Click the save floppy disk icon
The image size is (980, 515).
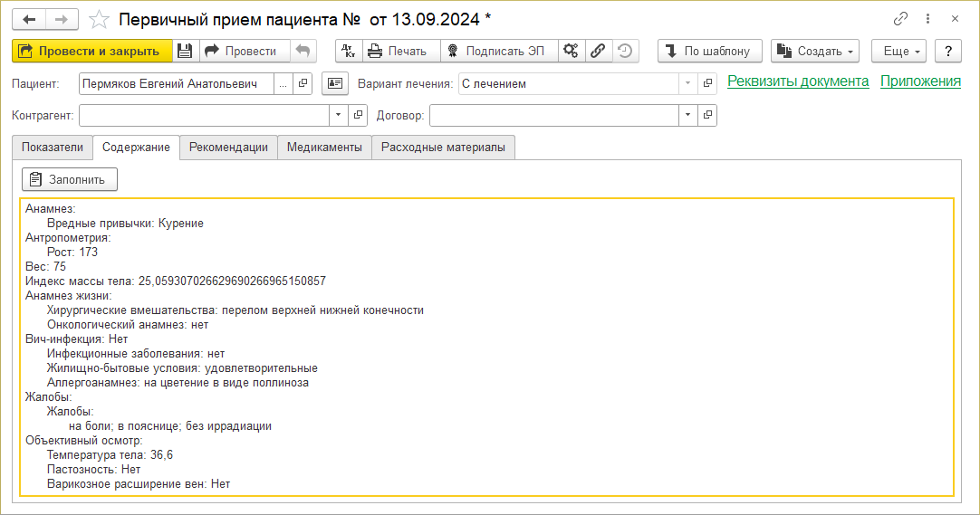click(x=185, y=52)
